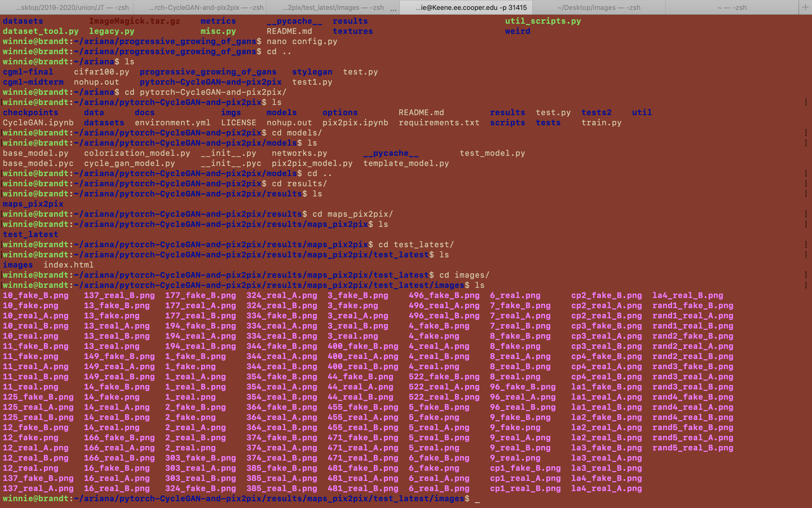
Task: Click CycleGAN.ipynb in the listing
Action: tap(38, 123)
